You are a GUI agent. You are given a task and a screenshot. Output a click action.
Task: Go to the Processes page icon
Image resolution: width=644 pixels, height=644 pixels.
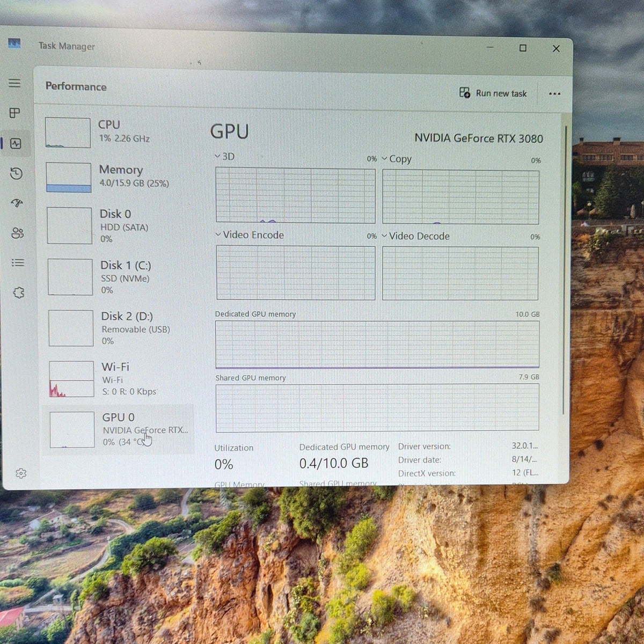15,113
